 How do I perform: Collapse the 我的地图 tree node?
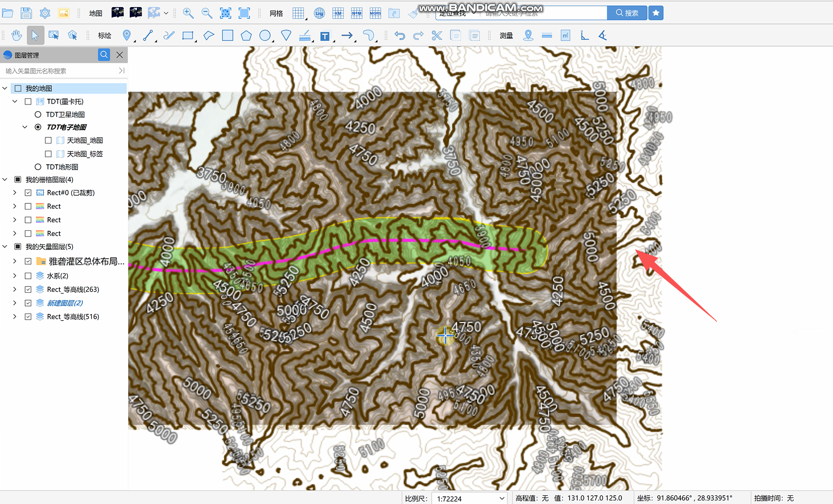5,88
